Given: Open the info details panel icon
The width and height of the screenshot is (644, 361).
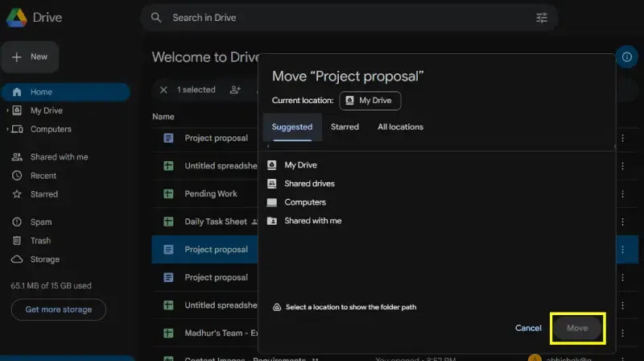Looking at the screenshot, I should coord(627,57).
